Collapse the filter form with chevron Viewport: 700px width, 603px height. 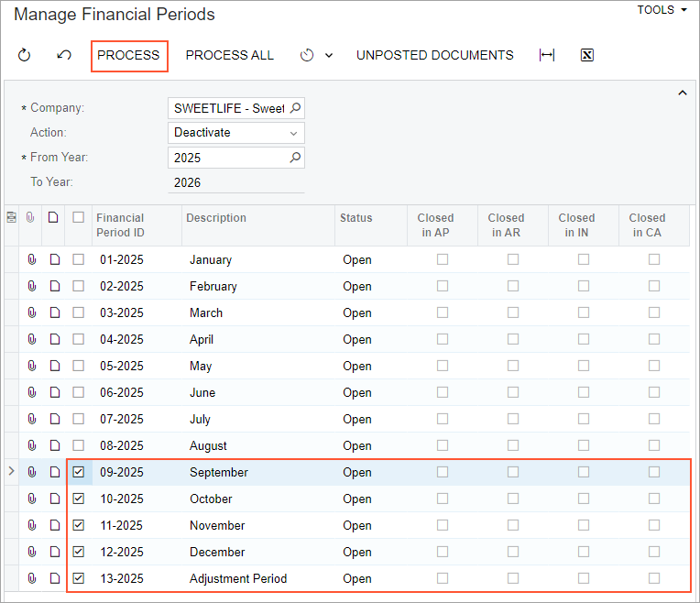682,93
